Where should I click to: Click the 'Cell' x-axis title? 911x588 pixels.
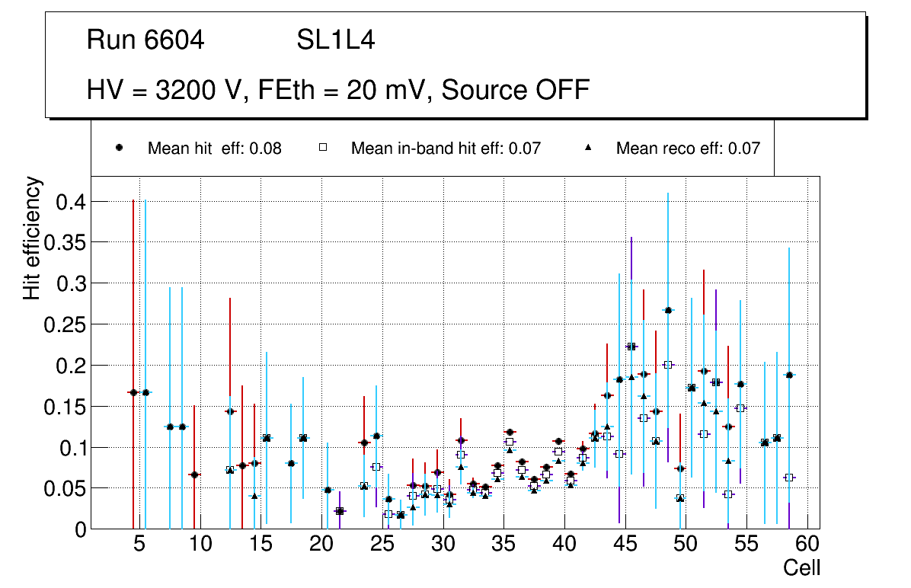click(x=801, y=567)
